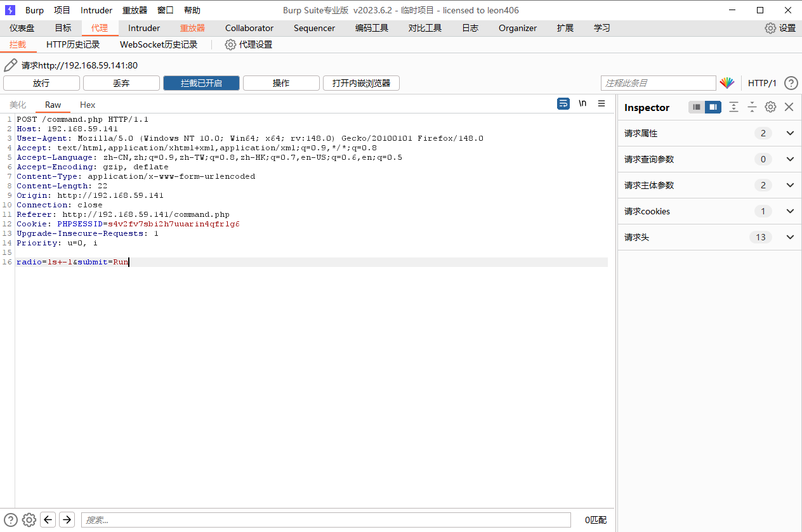Switch to 编码工具 tab
Screen dimensions: 802x532
(372, 28)
